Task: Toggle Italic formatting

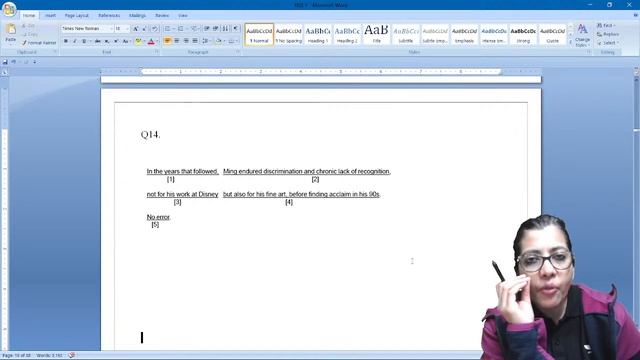Action: tap(75, 41)
